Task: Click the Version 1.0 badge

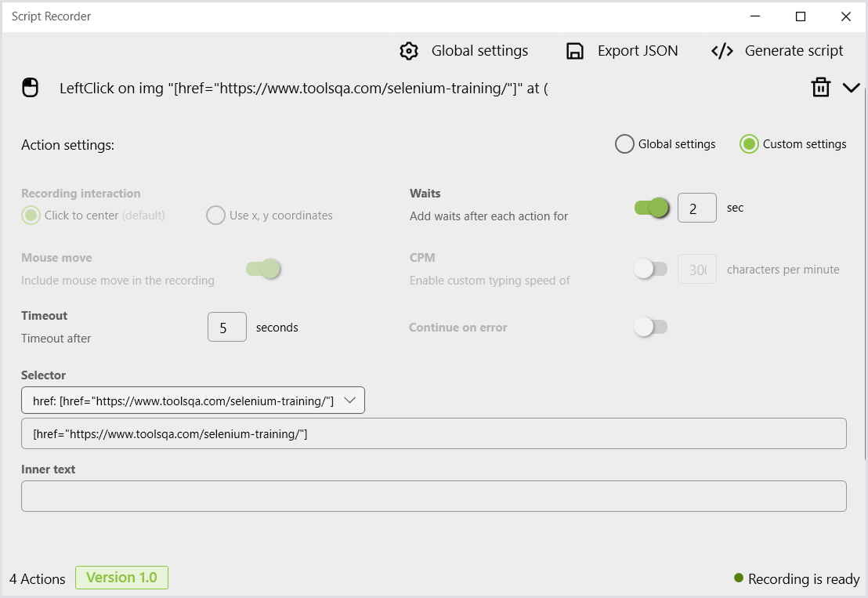Action: coord(121,578)
